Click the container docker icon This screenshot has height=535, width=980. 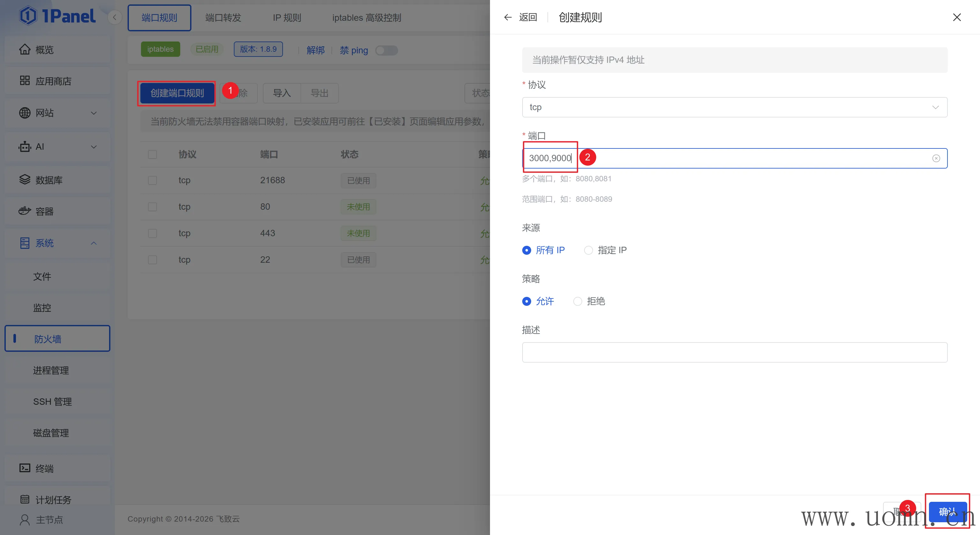pyautogui.click(x=25, y=211)
